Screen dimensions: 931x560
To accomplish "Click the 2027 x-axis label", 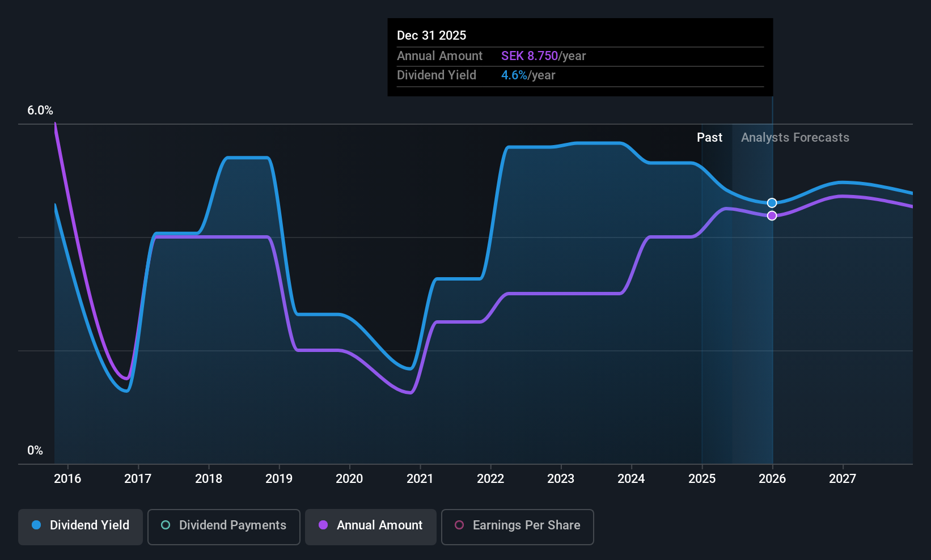I will [843, 479].
